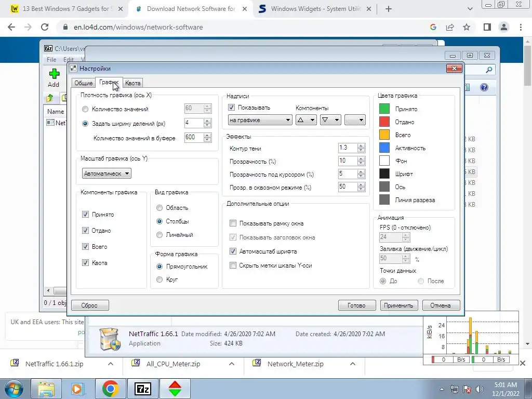Pick the red 'Отдано' color swatch
Image resolution: width=532 pixels, height=399 pixels.
(384, 122)
